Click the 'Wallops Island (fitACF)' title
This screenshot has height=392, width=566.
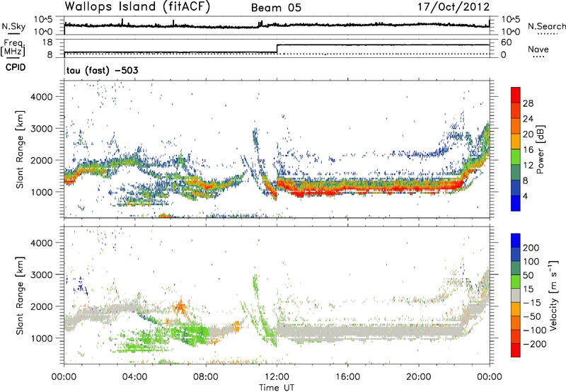137,6
